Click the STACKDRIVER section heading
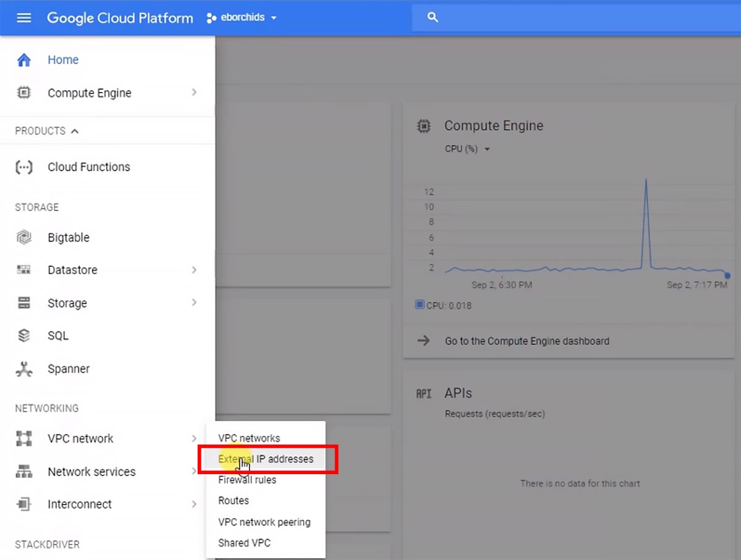This screenshot has width=741, height=560. [x=48, y=545]
